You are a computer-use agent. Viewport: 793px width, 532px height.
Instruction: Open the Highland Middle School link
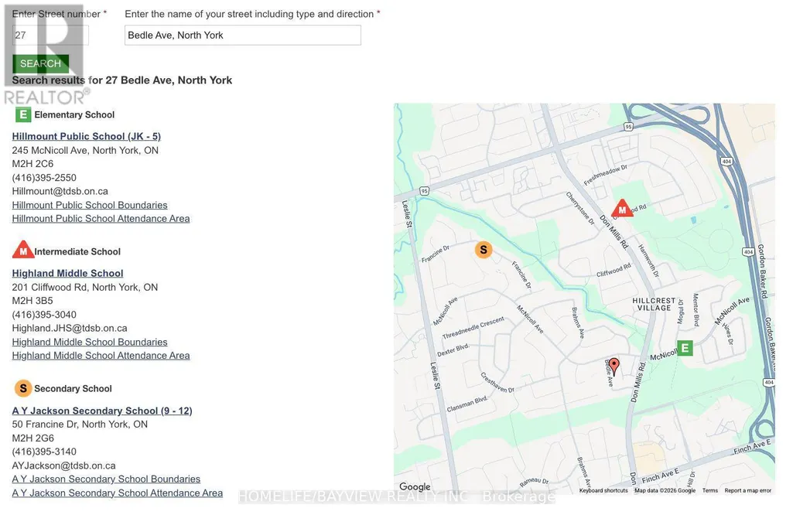pyautogui.click(x=68, y=274)
